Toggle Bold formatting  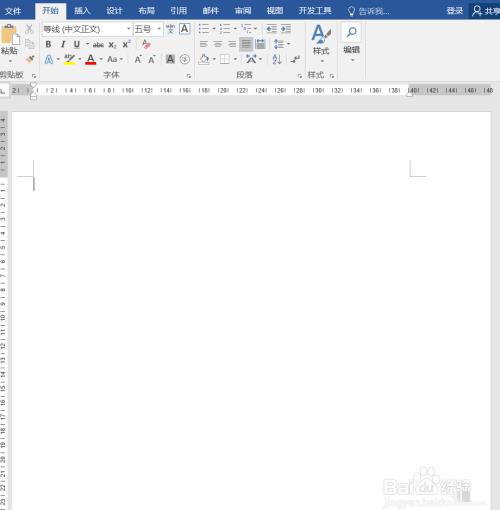pos(48,44)
